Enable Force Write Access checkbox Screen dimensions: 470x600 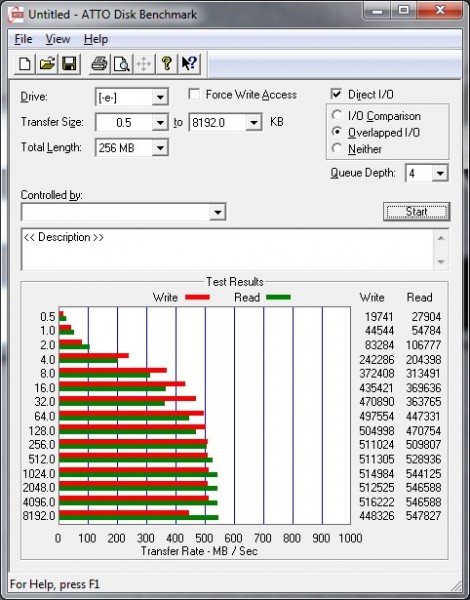[194, 94]
